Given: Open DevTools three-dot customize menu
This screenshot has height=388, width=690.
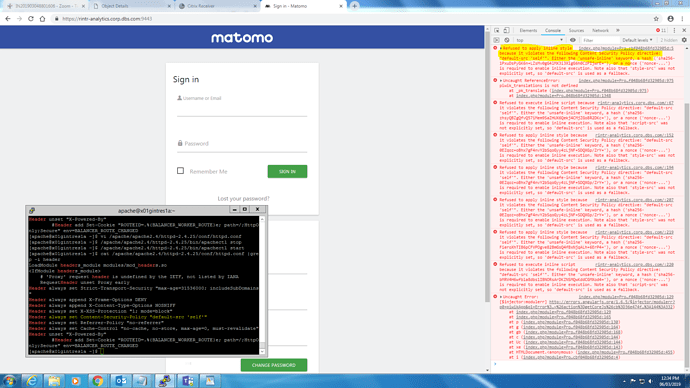Looking at the screenshot, I should (675, 30).
